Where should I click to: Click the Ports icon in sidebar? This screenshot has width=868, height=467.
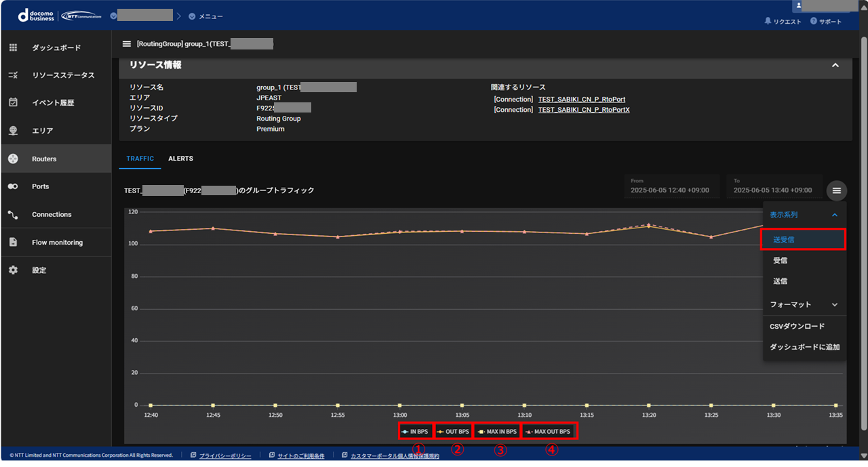(x=13, y=186)
